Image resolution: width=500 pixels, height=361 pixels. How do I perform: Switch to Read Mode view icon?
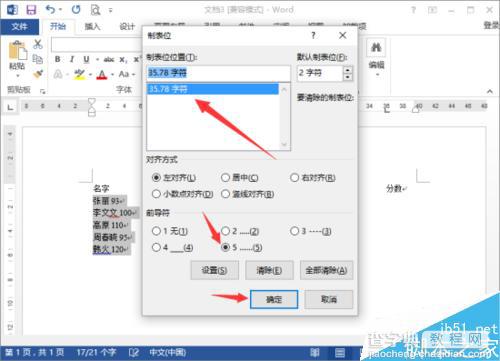(315, 352)
